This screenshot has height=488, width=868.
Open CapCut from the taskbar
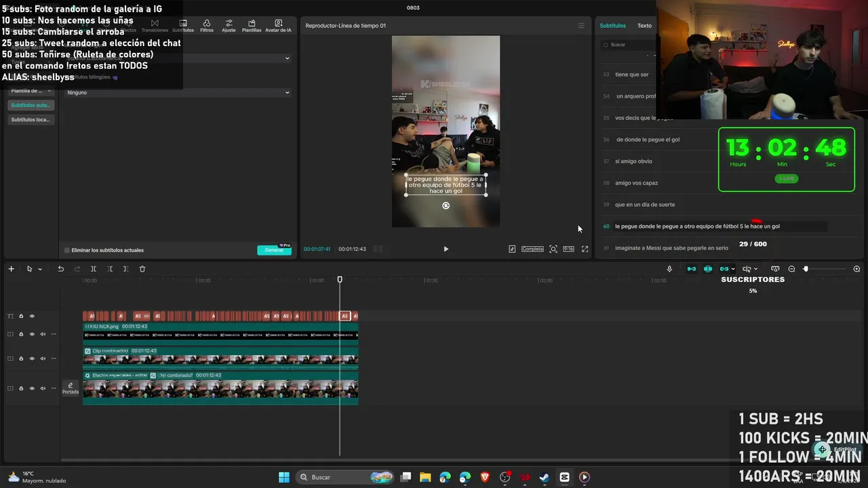point(564,477)
